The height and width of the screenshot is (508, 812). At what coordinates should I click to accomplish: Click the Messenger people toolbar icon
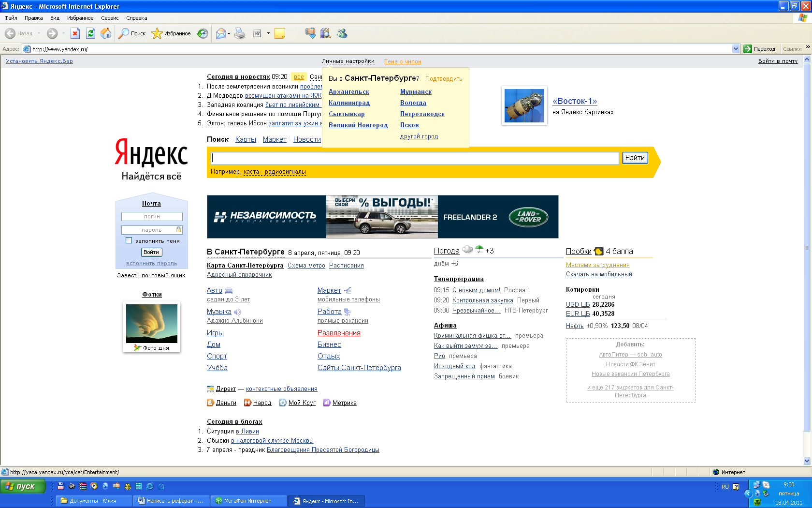tap(342, 33)
